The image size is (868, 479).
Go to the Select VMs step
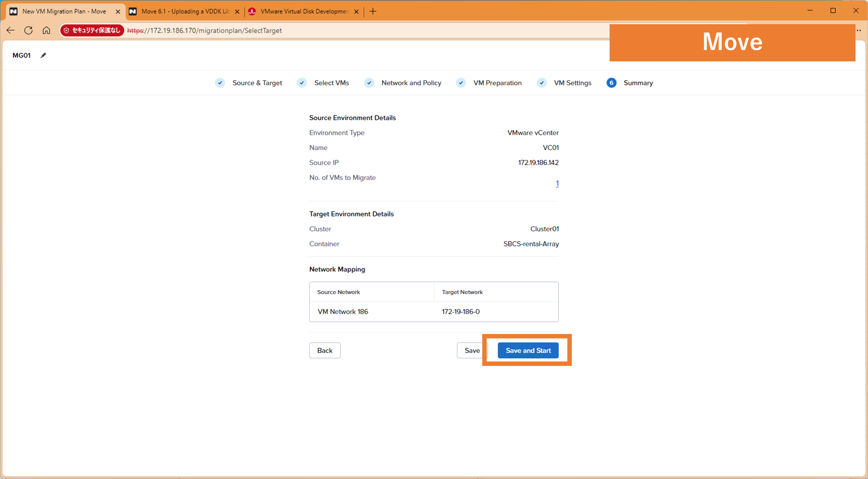coord(332,83)
